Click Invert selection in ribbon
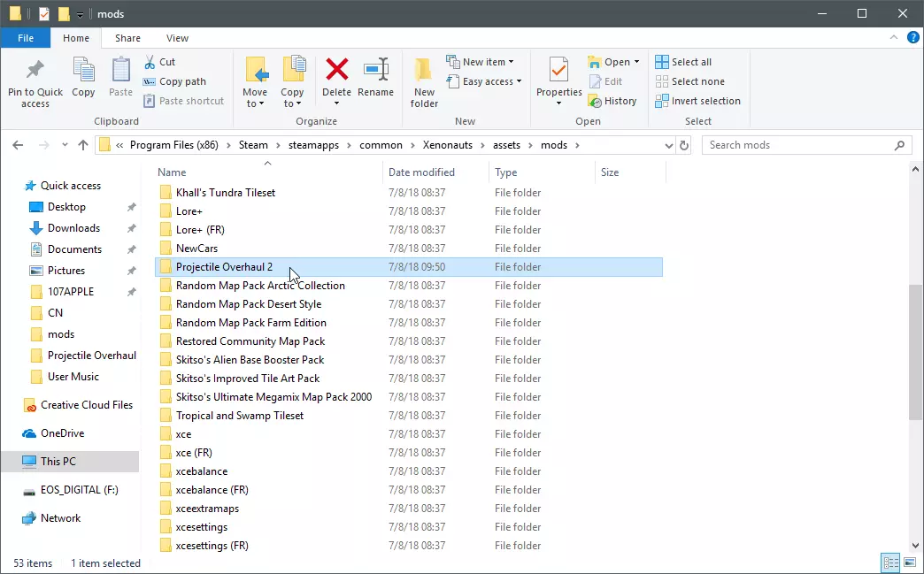 (697, 101)
